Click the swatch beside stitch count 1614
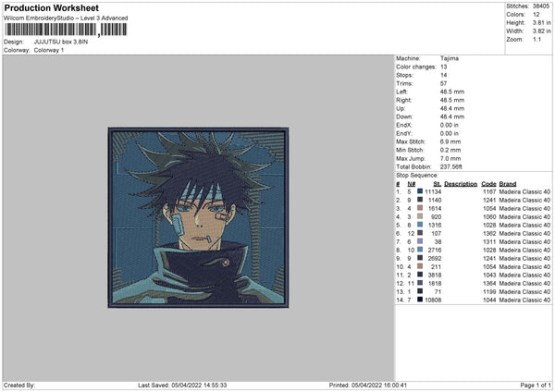The height and width of the screenshot is (392, 555). click(420, 208)
